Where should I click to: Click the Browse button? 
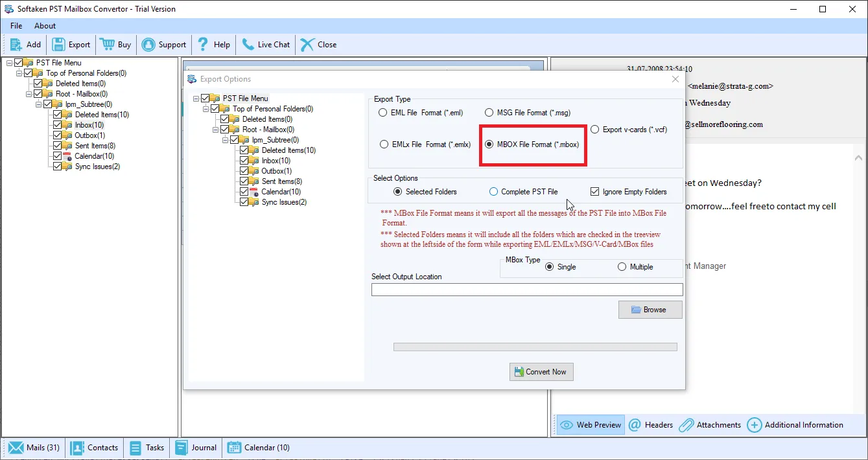coord(650,310)
